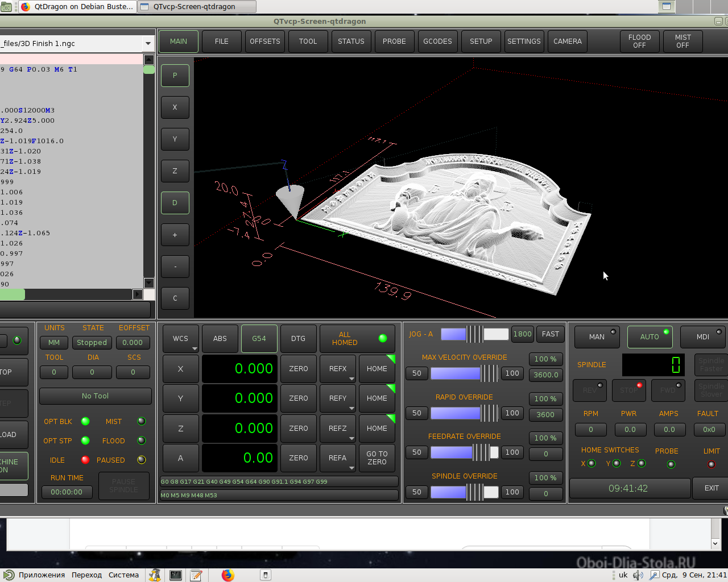Expand REFA dropdown button
The width and height of the screenshot is (728, 582).
(x=351, y=468)
